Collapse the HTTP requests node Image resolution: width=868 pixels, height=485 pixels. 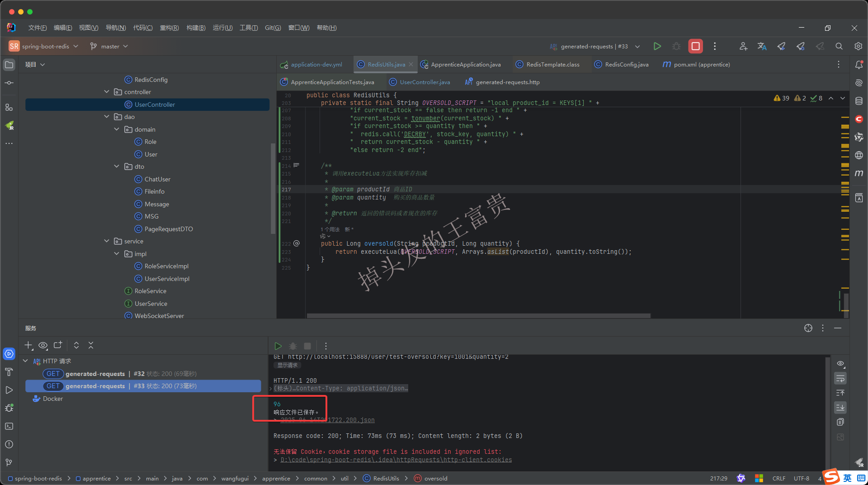(x=25, y=361)
